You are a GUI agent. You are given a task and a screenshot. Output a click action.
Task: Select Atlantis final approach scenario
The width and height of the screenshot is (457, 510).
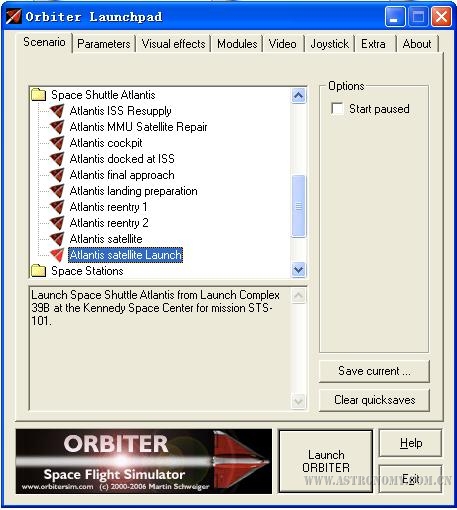[122, 175]
